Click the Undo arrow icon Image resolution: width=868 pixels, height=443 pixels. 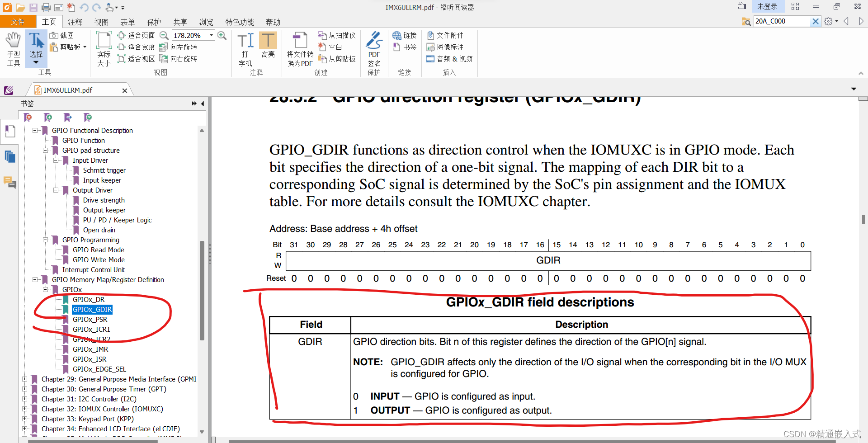[x=84, y=7]
